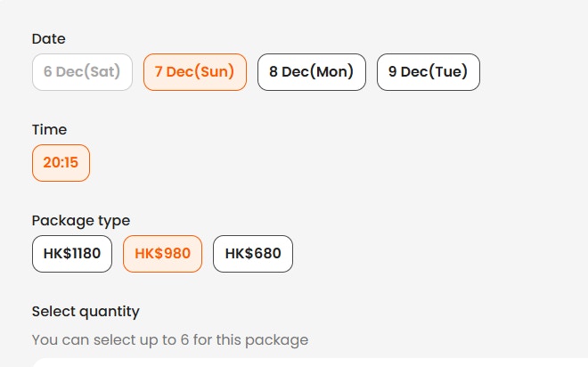
Task: Pick the HK$680 package option
Action: pyautogui.click(x=253, y=254)
